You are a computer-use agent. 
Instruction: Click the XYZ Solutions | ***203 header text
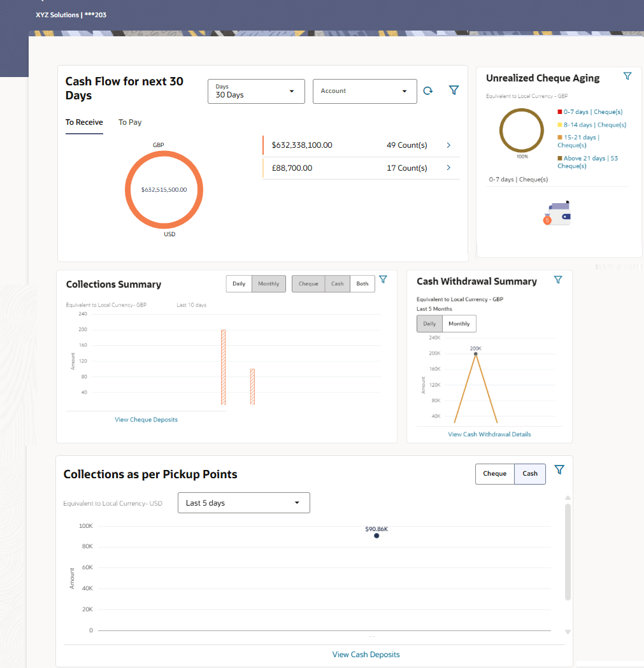pos(71,15)
